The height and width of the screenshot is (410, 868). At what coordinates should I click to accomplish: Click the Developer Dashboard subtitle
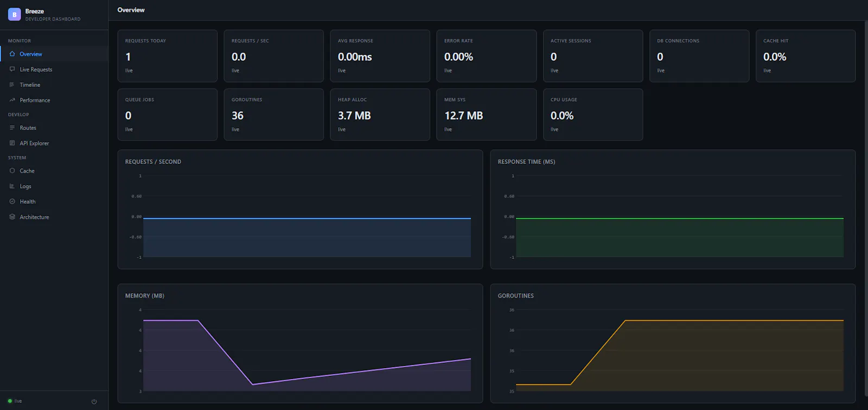(x=53, y=19)
